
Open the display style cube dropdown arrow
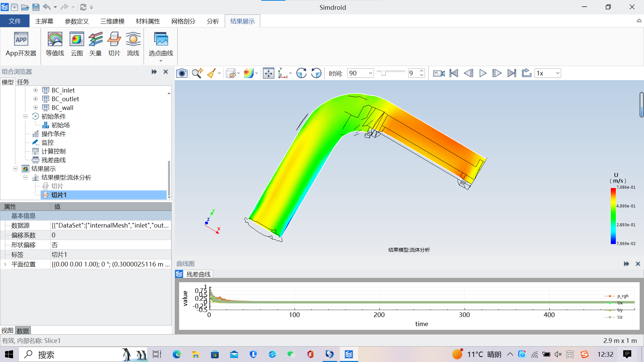click(x=238, y=73)
